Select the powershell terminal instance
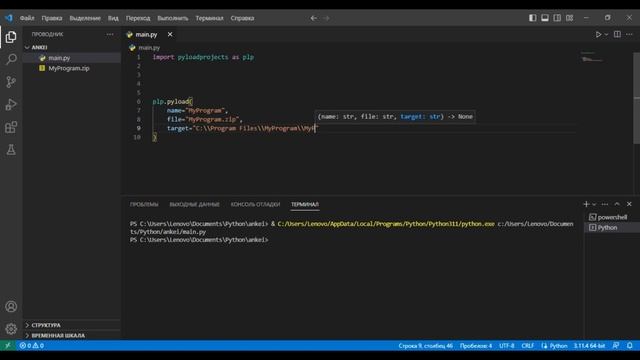The width and height of the screenshot is (640, 360). tap(612, 217)
